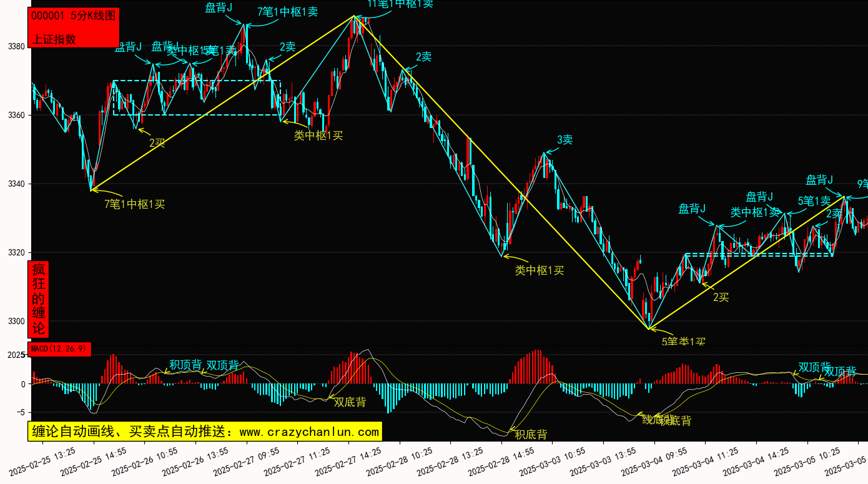Click the 000001 5分K线图 title box
The width and height of the screenshot is (868, 484).
point(73,17)
